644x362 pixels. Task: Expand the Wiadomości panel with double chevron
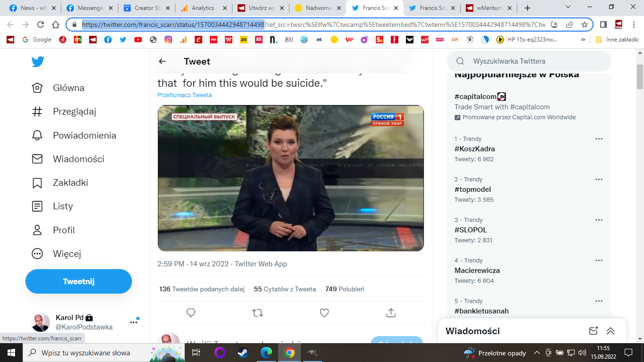[x=611, y=331]
